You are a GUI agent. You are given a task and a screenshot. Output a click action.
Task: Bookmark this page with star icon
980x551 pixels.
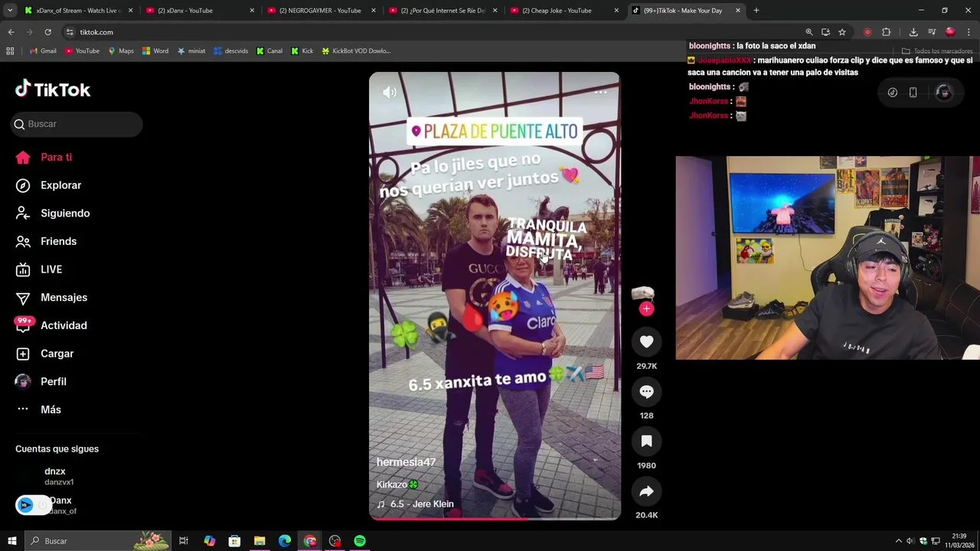(842, 32)
